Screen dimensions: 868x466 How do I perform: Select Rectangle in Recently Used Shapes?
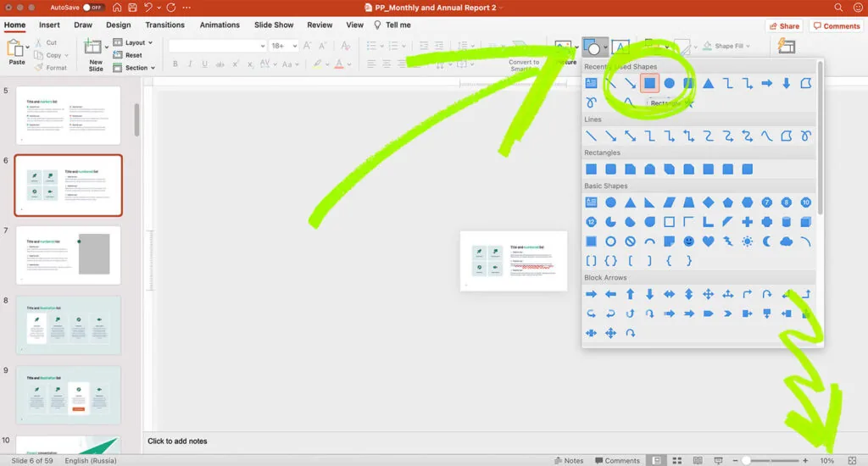coord(649,84)
